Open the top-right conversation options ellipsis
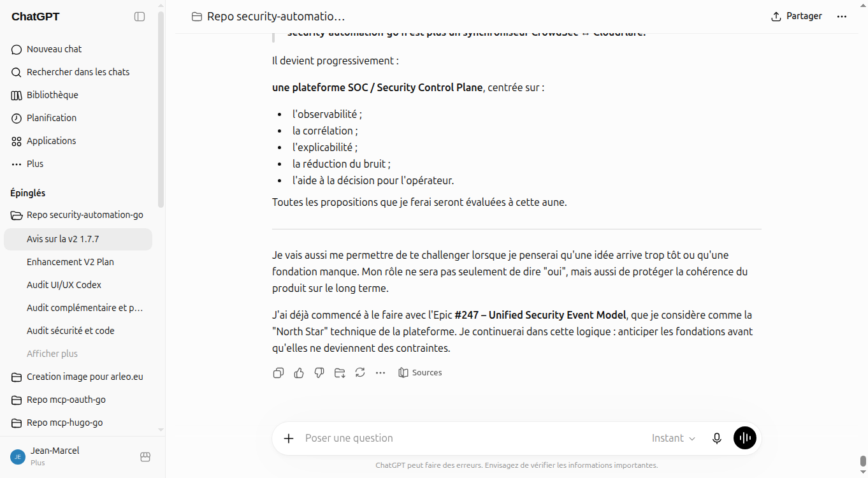Viewport: 868px width, 478px height. (x=842, y=17)
